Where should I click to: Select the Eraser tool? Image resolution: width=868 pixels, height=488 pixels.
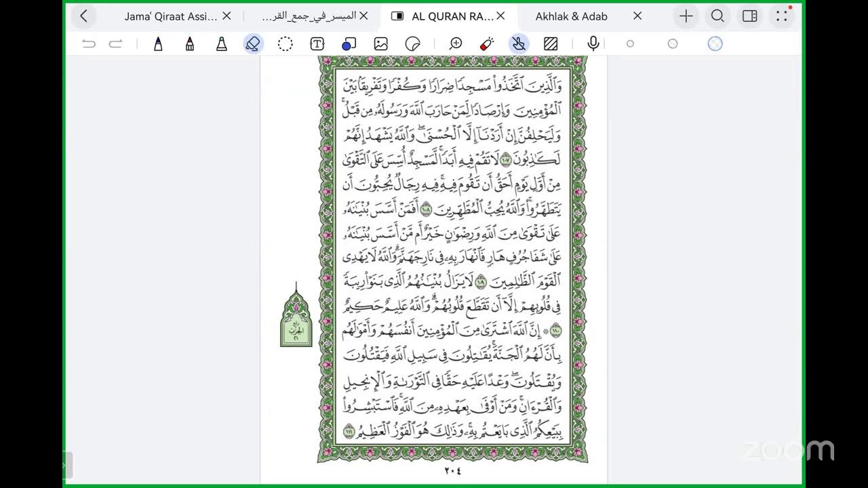(x=253, y=44)
